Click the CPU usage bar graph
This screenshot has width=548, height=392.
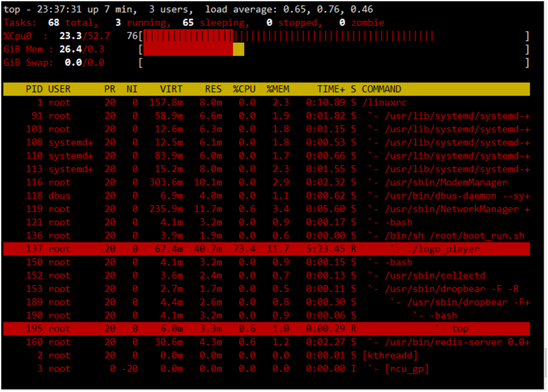coord(289,36)
